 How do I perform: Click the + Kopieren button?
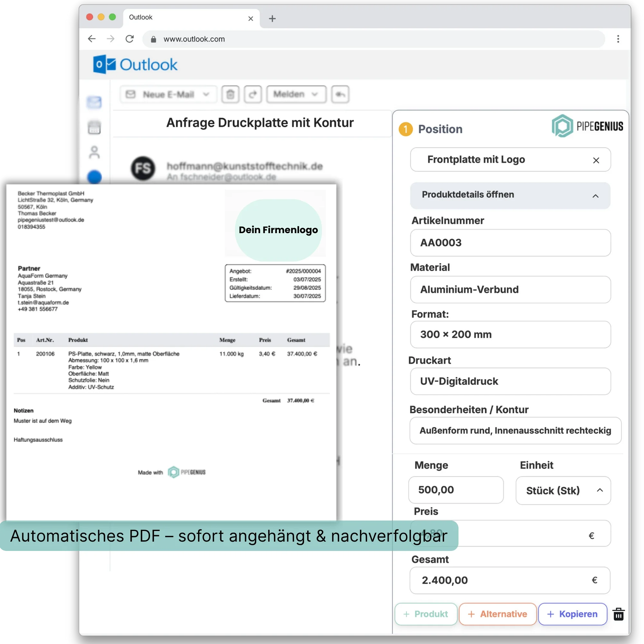[572, 614]
